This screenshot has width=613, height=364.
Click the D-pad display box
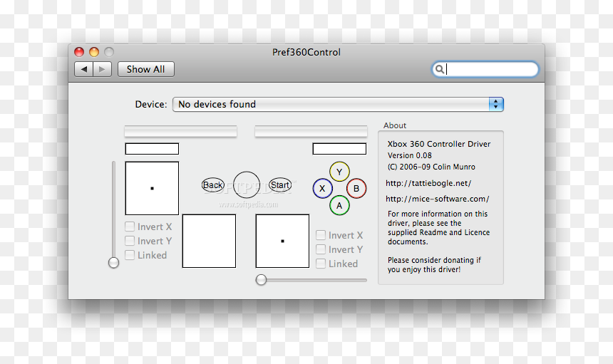pos(209,241)
